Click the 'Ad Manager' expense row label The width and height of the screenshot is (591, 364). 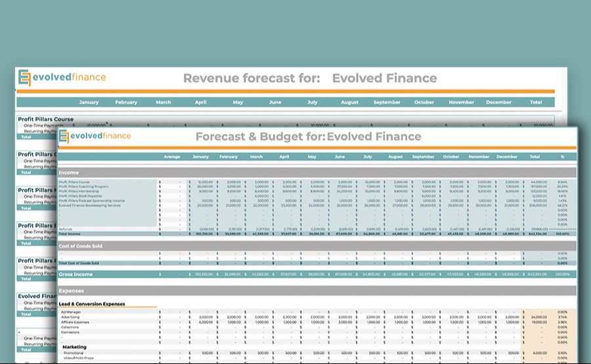[x=71, y=312]
